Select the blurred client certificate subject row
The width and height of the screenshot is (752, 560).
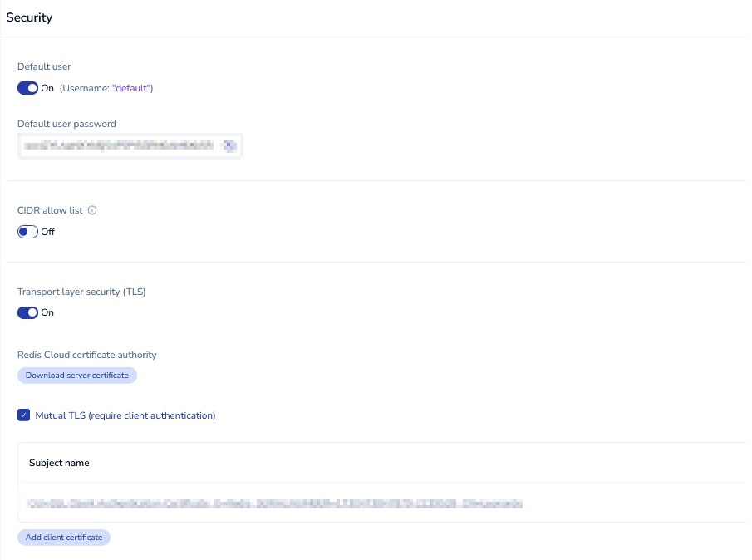[x=274, y=504]
